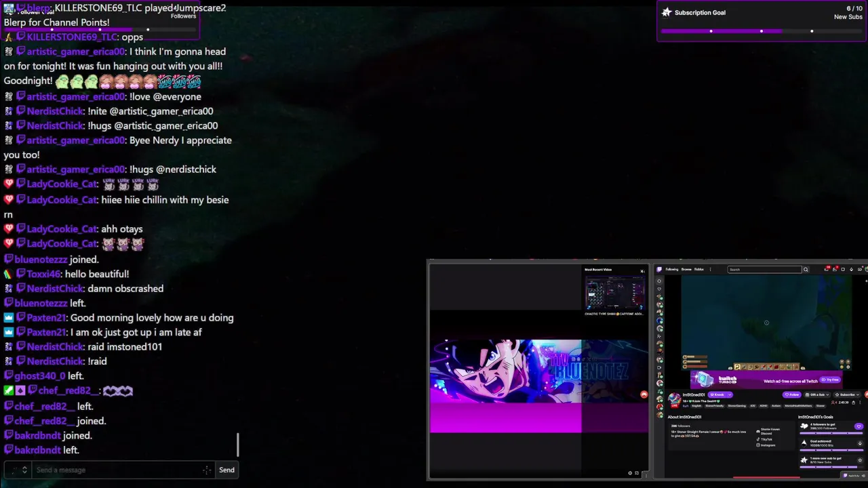Click the Follow button on Twitch channel
This screenshot has width=868, height=488.
tap(791, 394)
